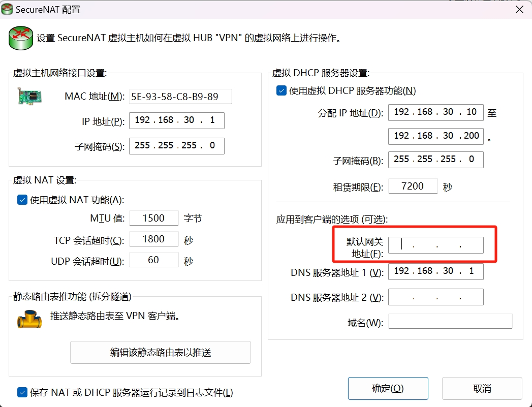Click the UDP 会话超时 input field
The image size is (532, 407).
tap(153, 260)
